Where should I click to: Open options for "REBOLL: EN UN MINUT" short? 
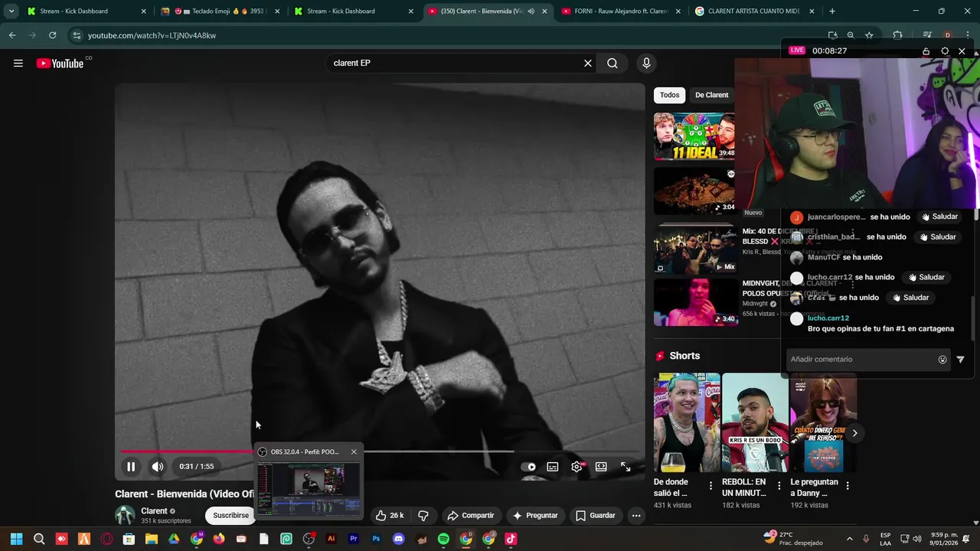click(x=779, y=486)
